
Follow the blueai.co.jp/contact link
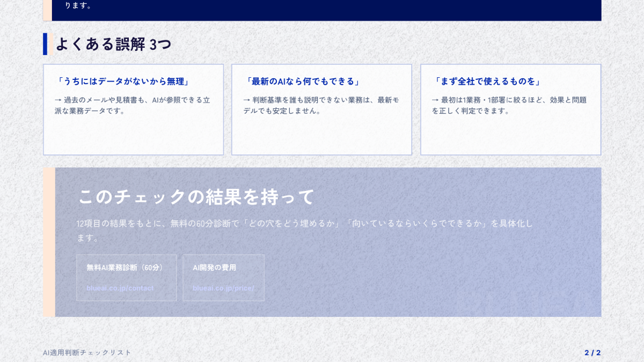tap(120, 288)
